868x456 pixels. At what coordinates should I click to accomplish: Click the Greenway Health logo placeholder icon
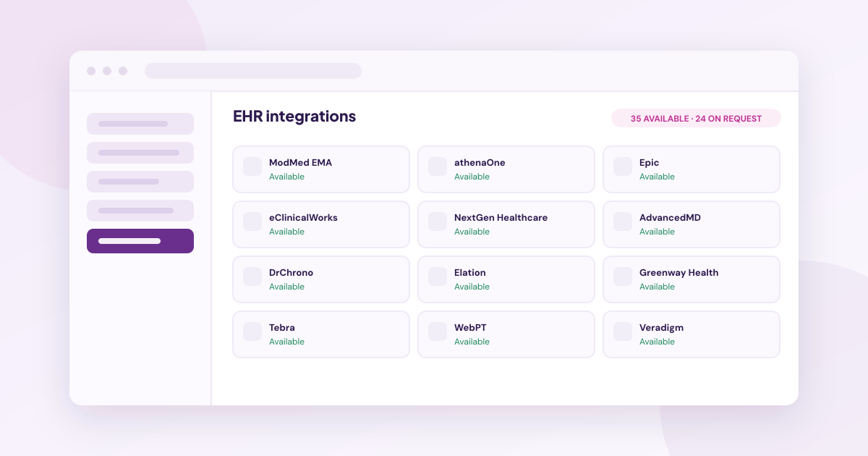pos(623,276)
